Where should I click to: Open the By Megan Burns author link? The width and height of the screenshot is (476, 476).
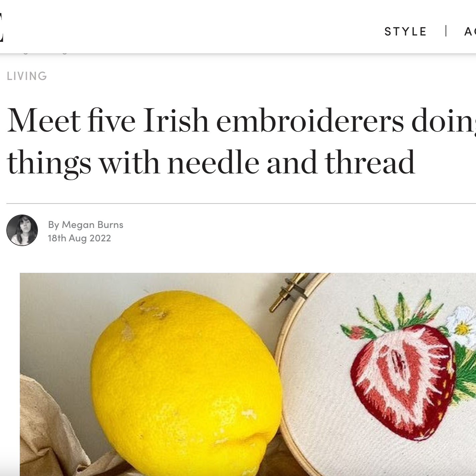(x=86, y=225)
